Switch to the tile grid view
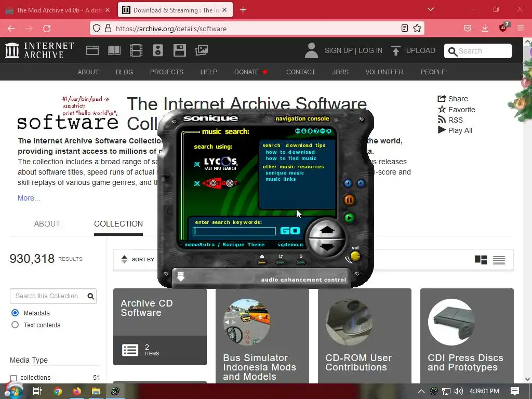 click(481, 260)
